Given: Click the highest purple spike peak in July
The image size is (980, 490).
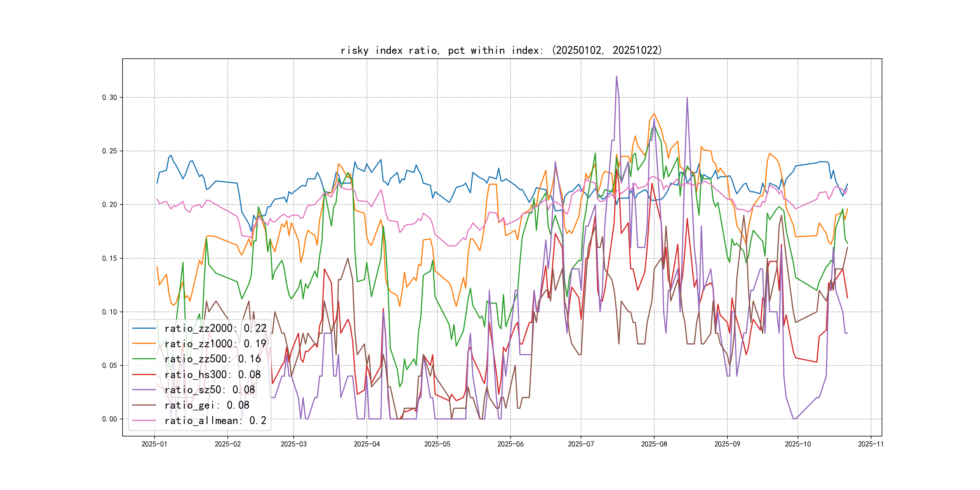Looking at the screenshot, I should (616, 76).
